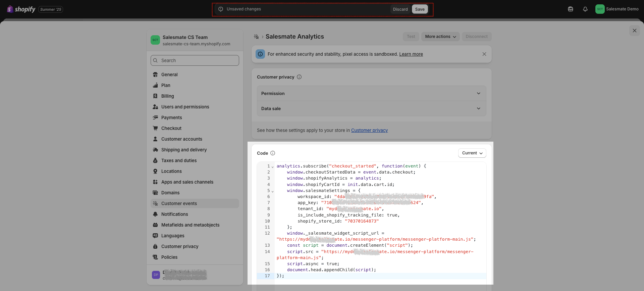Click the Plan icon
This screenshot has height=291, width=644.
click(155, 85)
